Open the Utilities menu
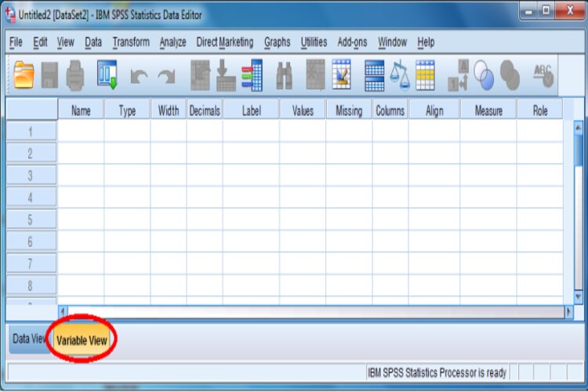 click(x=314, y=42)
